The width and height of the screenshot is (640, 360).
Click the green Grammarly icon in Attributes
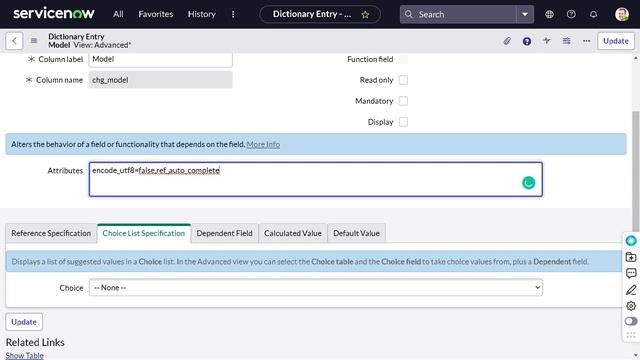[x=529, y=183]
